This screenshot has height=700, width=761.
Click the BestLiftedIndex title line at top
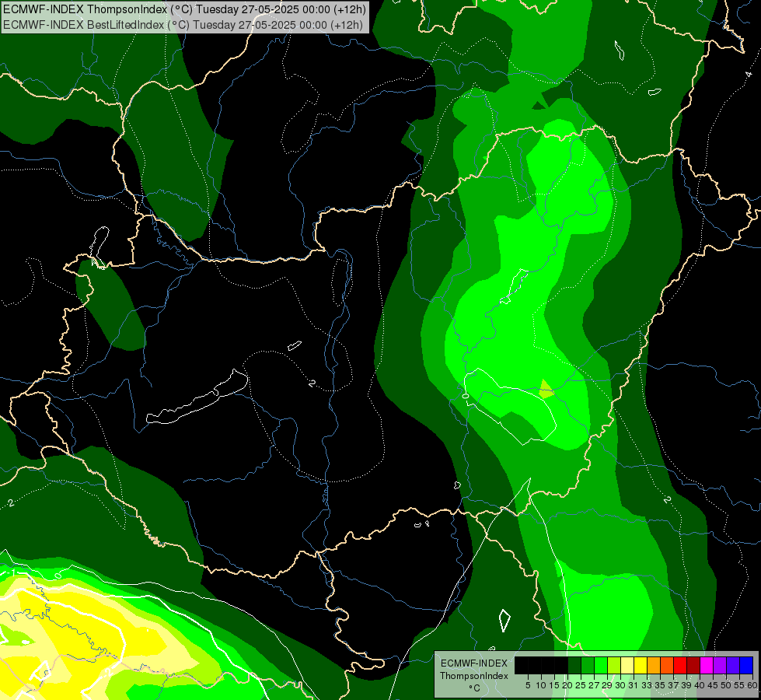[x=183, y=24]
